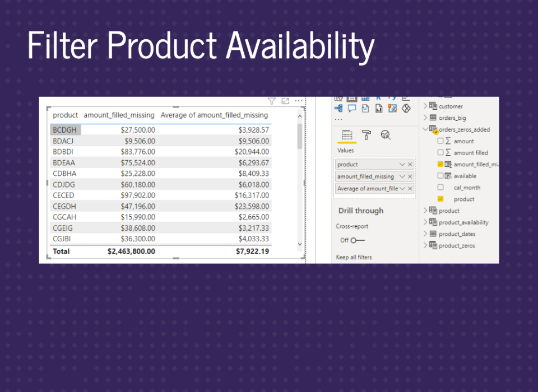This screenshot has height=392, width=538.
Task: Select the decomposition tree visualization icon
Action: pos(338,109)
